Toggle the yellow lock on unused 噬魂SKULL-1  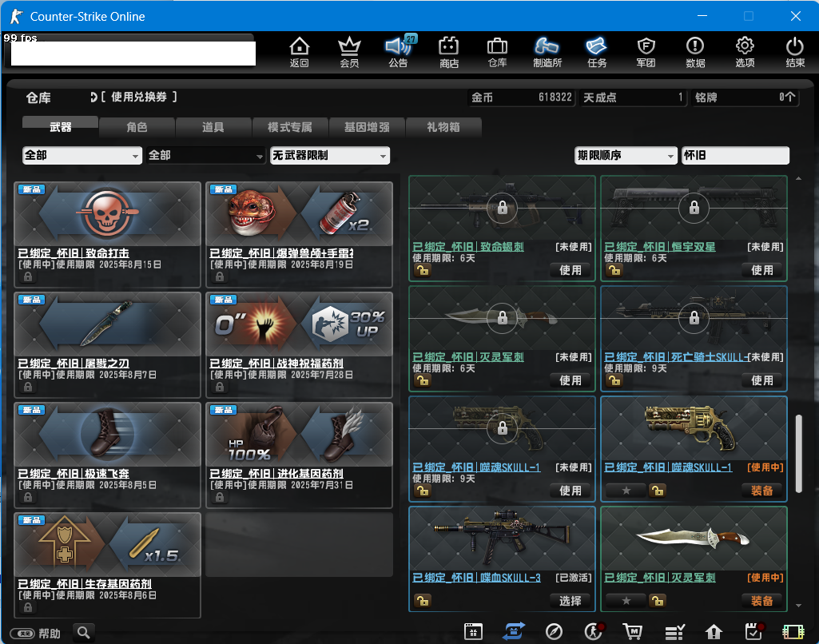tap(422, 491)
